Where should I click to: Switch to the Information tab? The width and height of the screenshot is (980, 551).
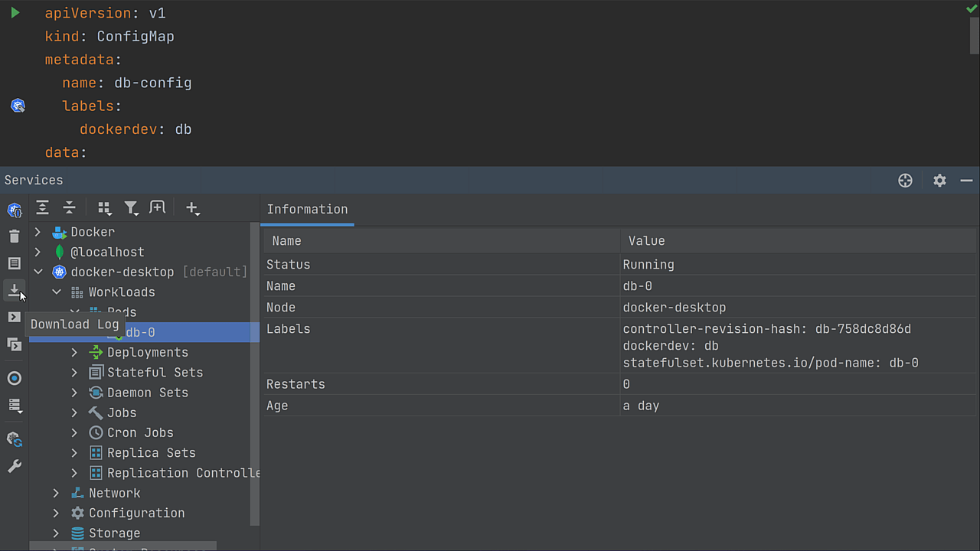tap(307, 209)
